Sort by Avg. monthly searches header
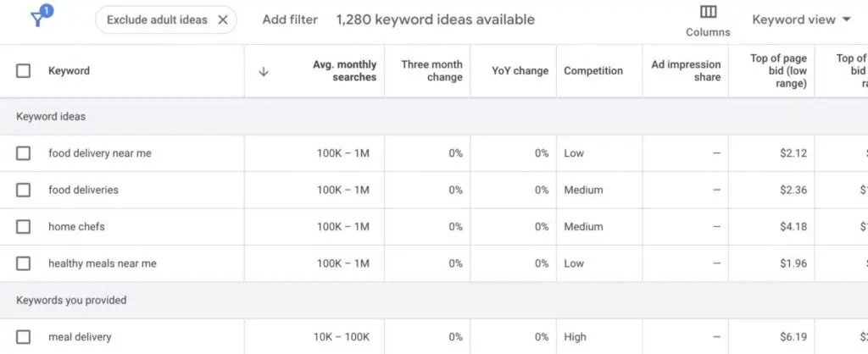This screenshot has height=354, width=868. [344, 71]
